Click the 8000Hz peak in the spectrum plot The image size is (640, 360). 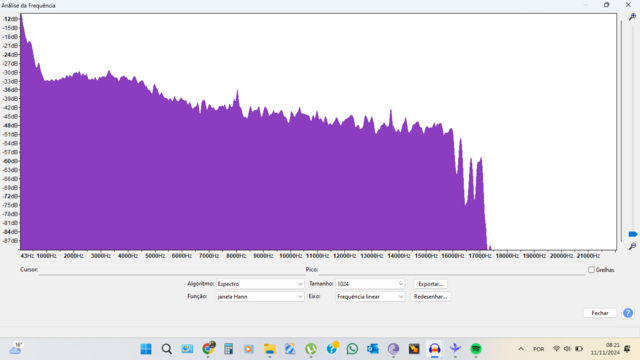click(238, 92)
